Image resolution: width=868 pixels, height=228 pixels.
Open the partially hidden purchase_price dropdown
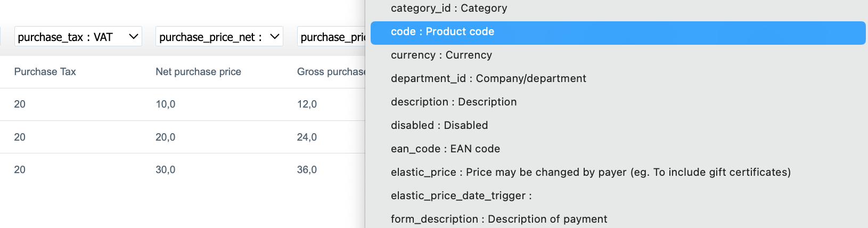click(x=331, y=37)
